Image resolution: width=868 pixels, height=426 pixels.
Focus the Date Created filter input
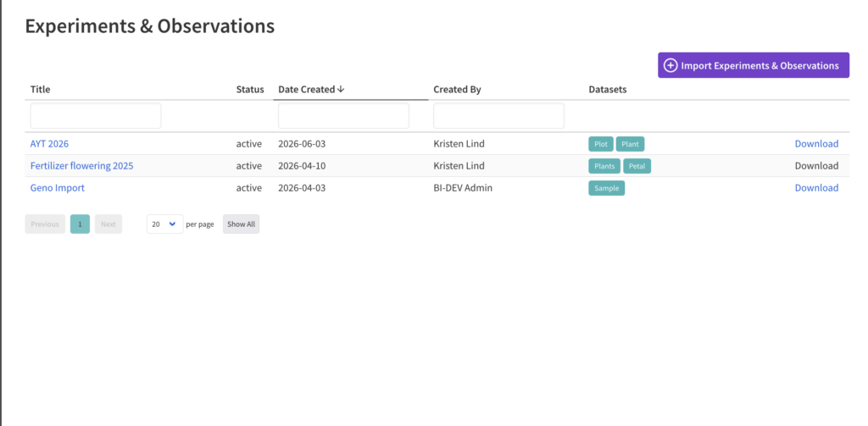[x=344, y=116]
